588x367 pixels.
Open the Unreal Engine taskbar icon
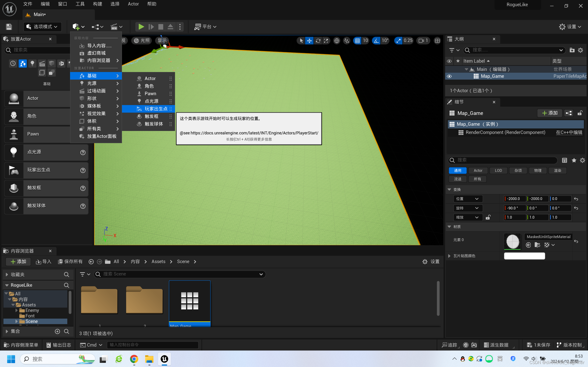pyautogui.click(x=164, y=359)
